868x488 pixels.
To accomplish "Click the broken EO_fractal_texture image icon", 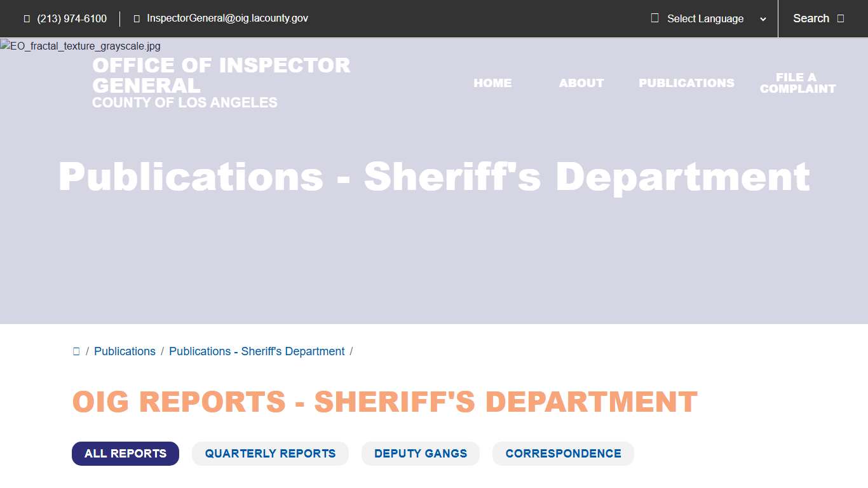I will (x=5, y=45).
